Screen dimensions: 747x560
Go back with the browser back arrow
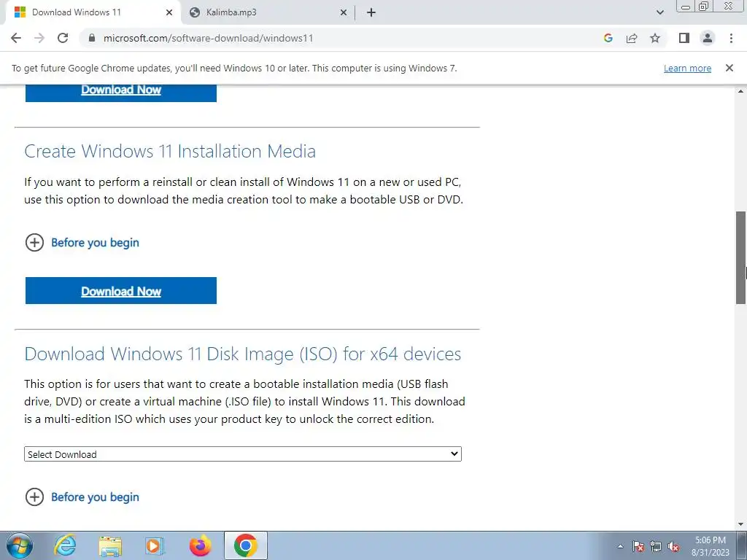click(x=16, y=38)
